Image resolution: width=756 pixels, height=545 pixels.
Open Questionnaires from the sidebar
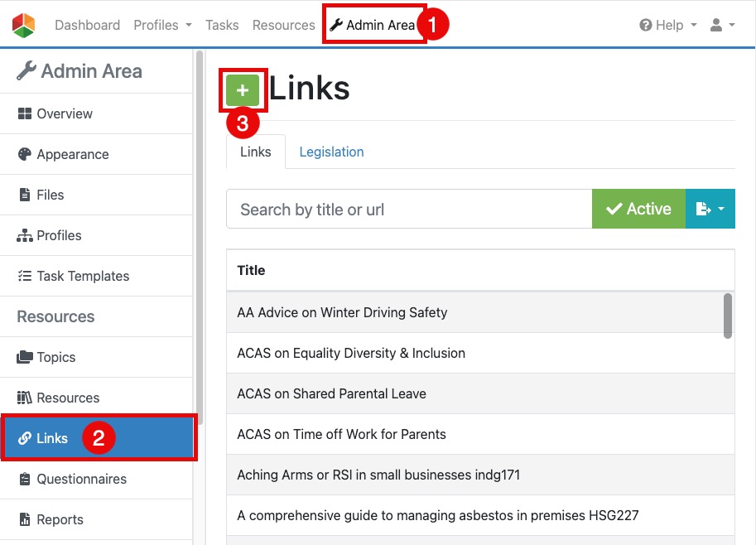(x=81, y=479)
